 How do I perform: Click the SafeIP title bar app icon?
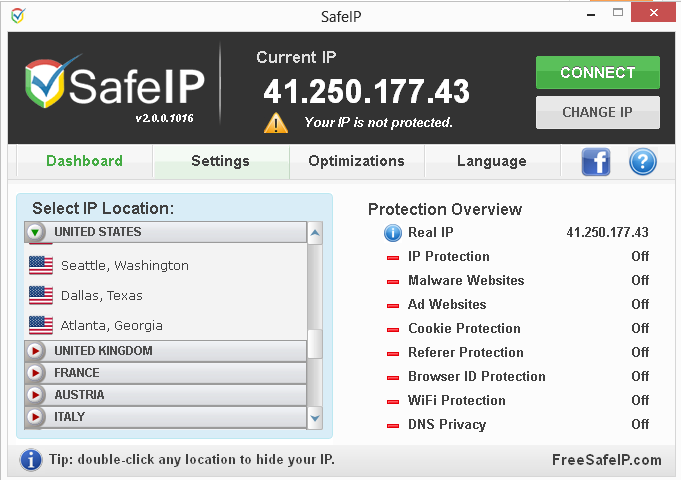[18, 16]
